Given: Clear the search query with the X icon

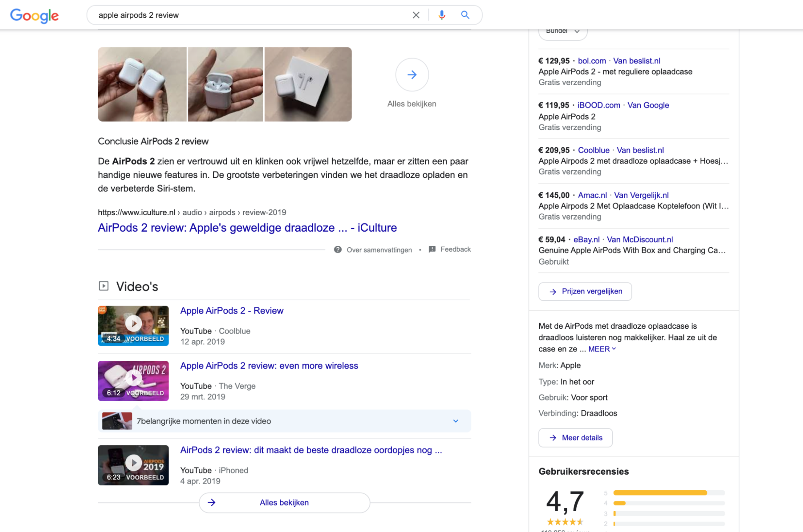Looking at the screenshot, I should coord(416,15).
